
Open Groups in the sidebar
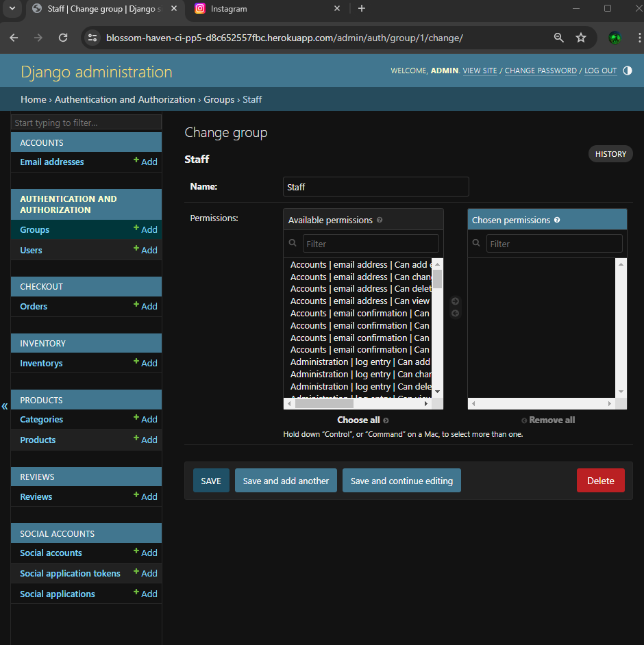tap(34, 230)
